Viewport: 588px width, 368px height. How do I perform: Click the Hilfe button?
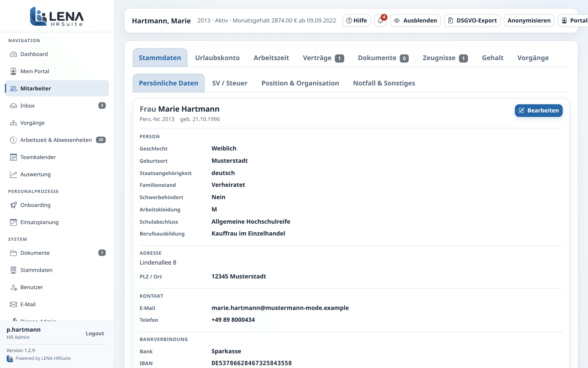356,21
